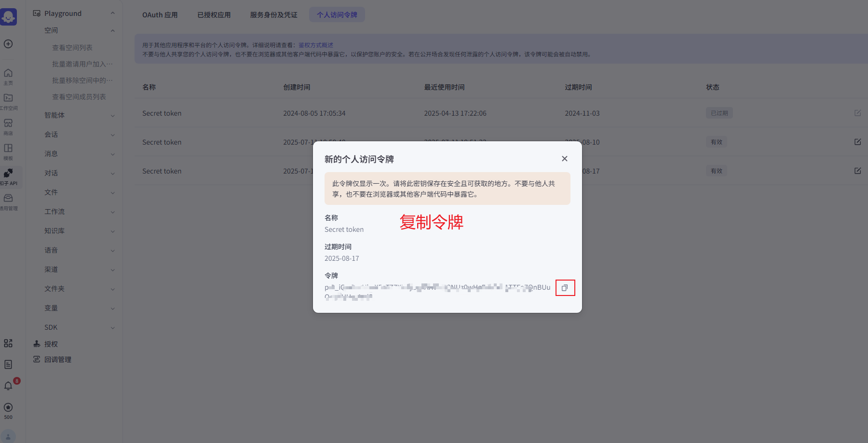This screenshot has height=443, width=868.
Task: Open the user avatar at bottom left
Action: pyautogui.click(x=8, y=436)
